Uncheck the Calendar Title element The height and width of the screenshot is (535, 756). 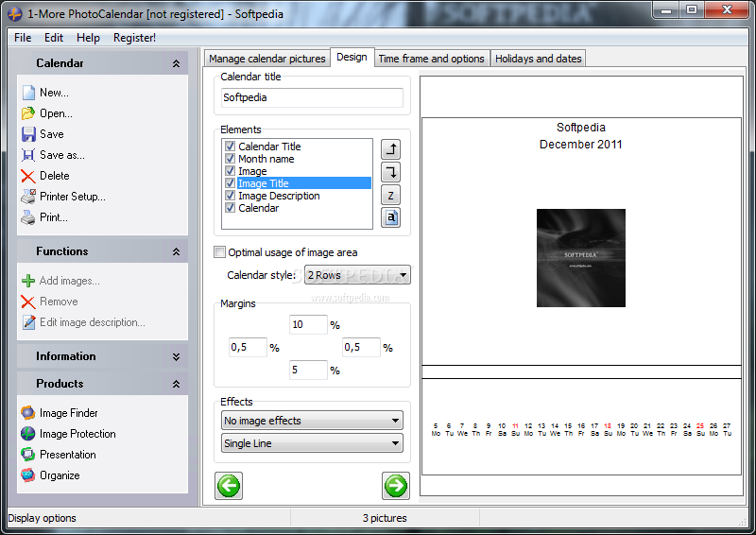[x=231, y=147]
